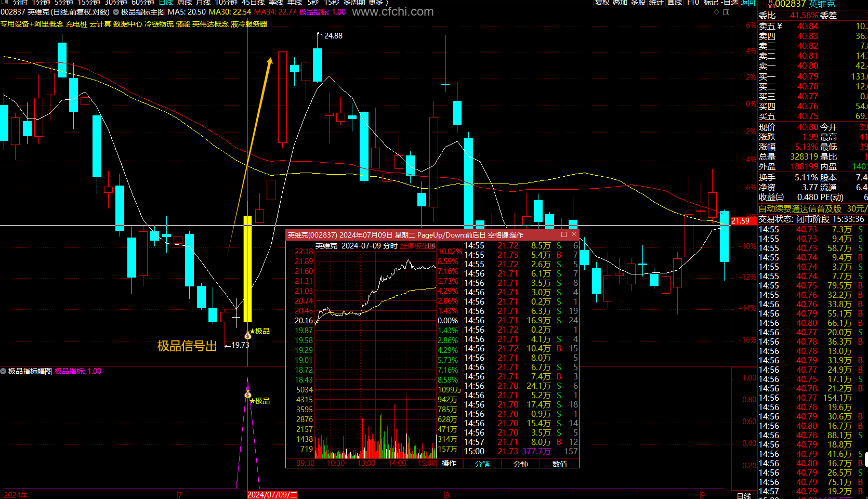Click the 24.88 high price label
Screen dimensions: 868x499
333,36
